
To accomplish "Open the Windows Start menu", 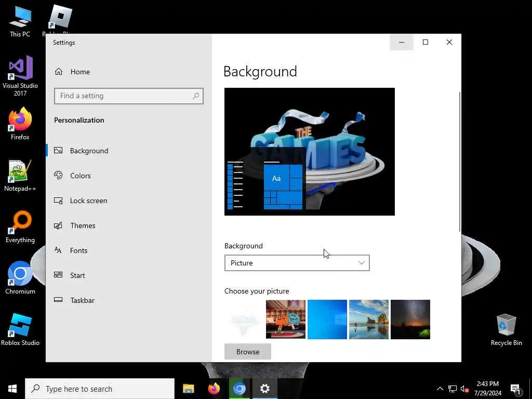I will (x=12, y=389).
